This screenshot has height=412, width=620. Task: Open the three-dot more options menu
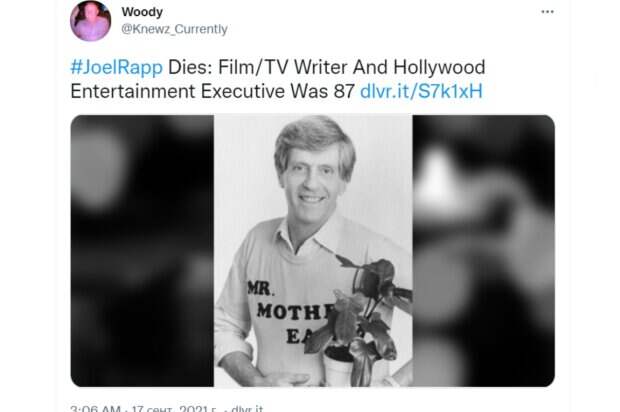pyautogui.click(x=547, y=12)
